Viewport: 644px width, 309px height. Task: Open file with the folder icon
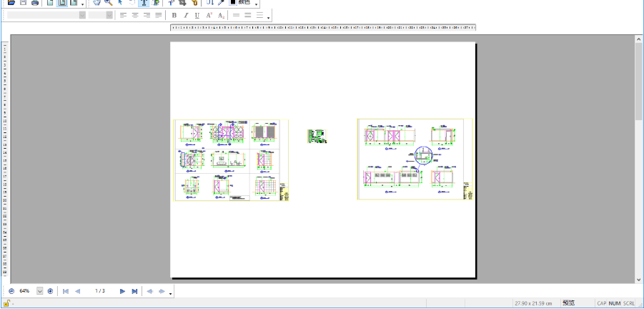11,2
